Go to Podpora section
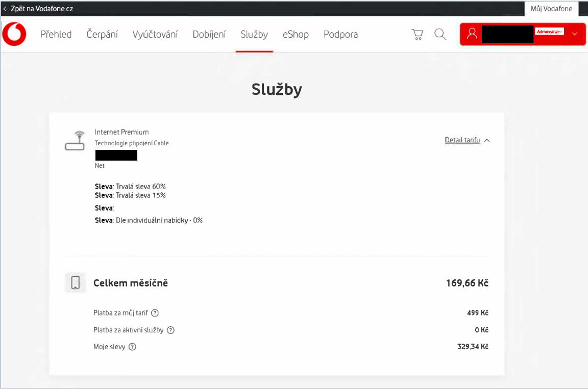Image resolution: width=588 pixels, height=389 pixels. click(x=340, y=35)
